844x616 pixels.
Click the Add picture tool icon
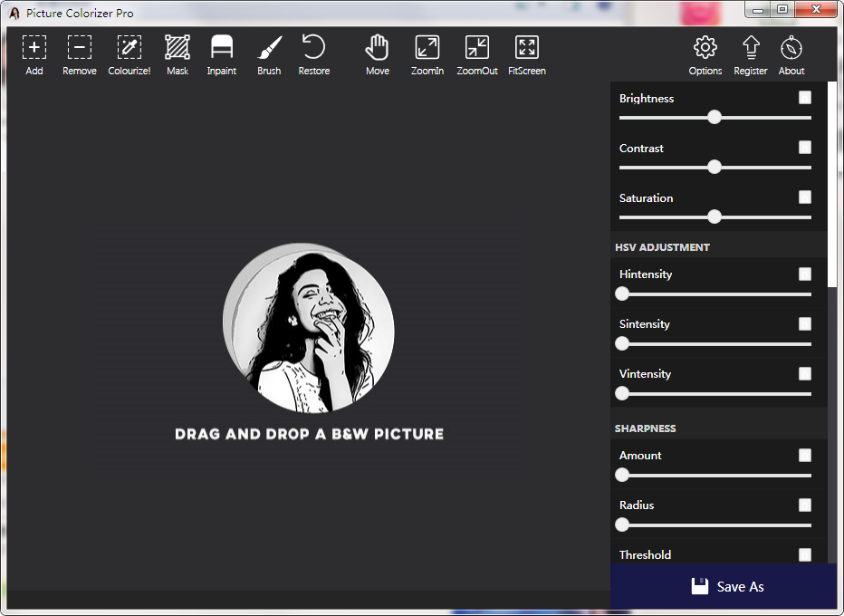34,48
